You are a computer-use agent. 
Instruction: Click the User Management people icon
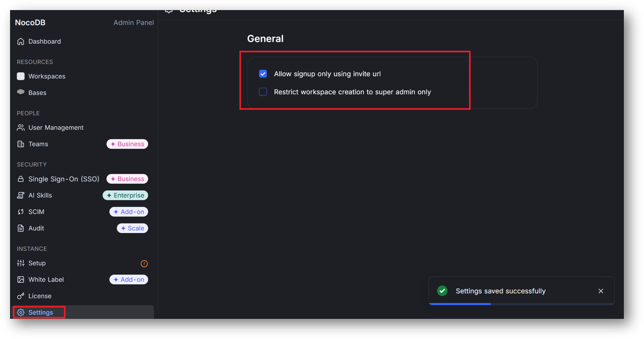point(21,128)
